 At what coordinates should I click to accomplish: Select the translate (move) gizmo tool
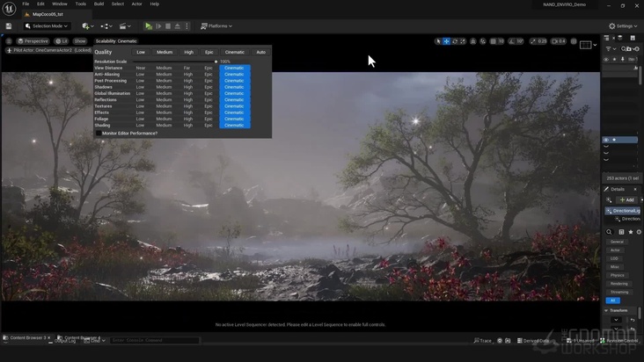tap(446, 41)
